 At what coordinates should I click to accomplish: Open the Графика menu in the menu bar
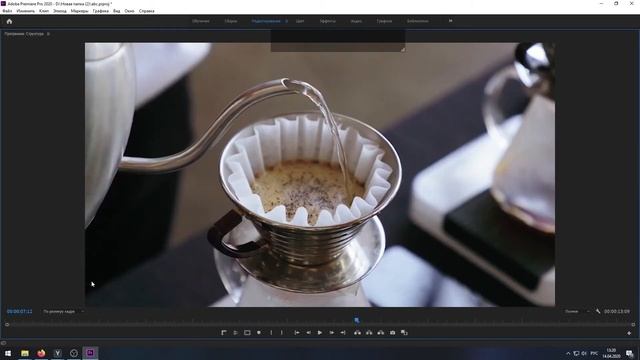(x=100, y=11)
